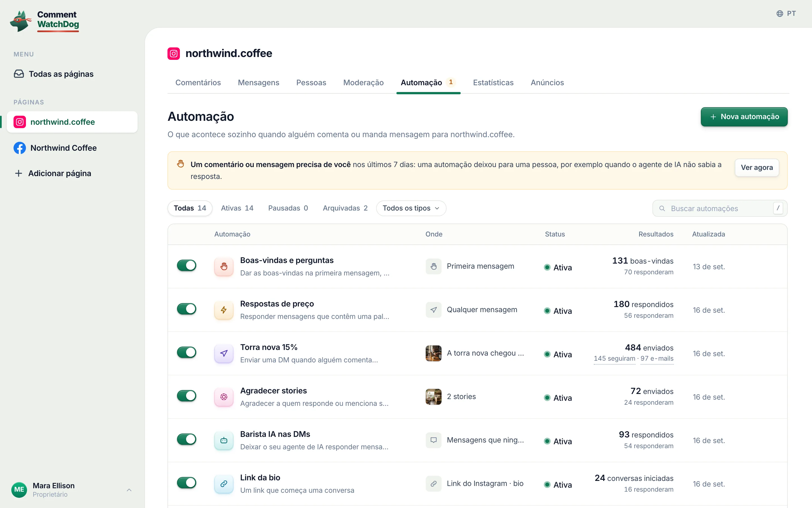Click the inbox icon beside Todas as páginas
The image size is (812, 508).
pyautogui.click(x=19, y=74)
